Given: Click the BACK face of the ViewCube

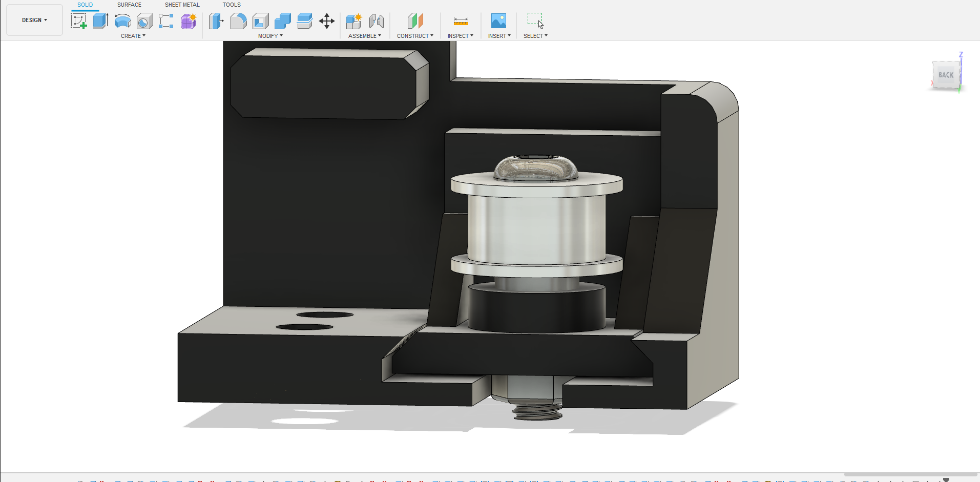Looking at the screenshot, I should coord(946,75).
